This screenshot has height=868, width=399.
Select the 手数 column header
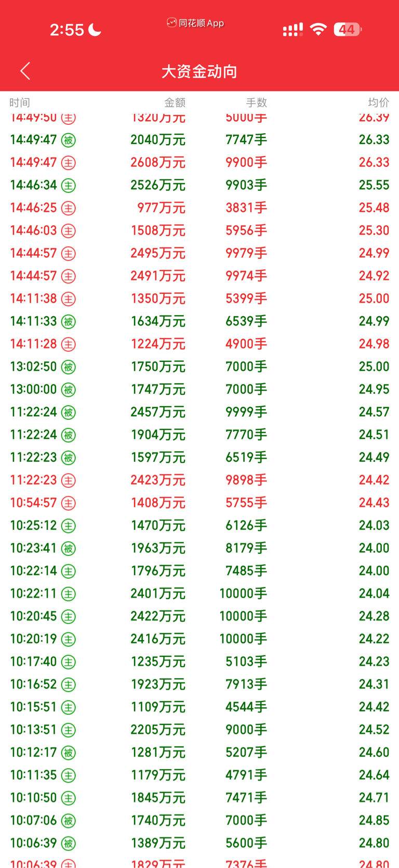[256, 102]
